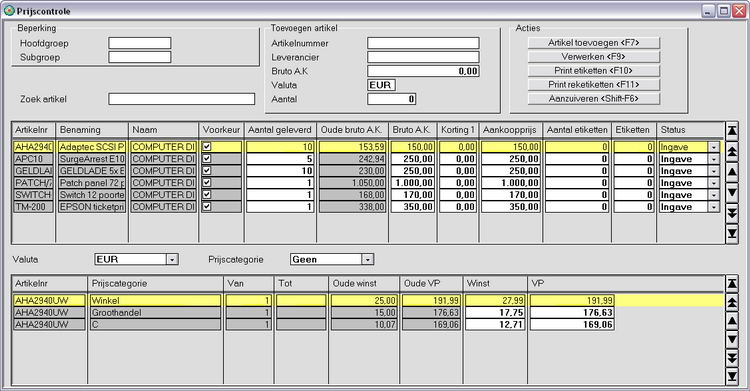750x391 pixels.
Task: Move one row down in article grid
Action: (x=731, y=192)
